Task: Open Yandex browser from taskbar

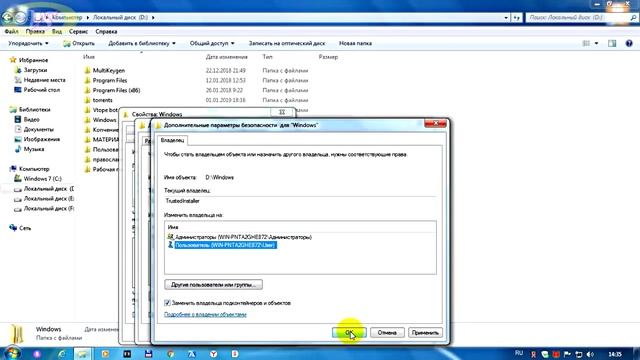Action: coord(213,354)
